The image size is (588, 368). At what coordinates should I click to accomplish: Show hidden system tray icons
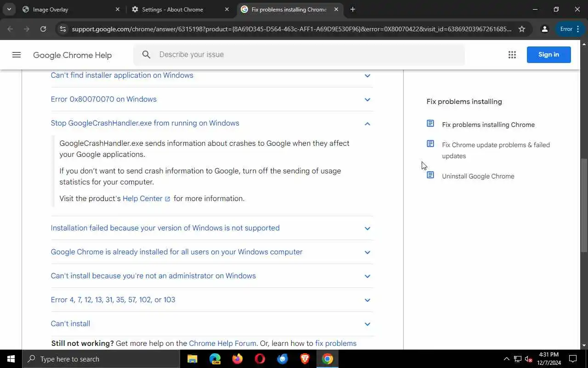click(507, 359)
